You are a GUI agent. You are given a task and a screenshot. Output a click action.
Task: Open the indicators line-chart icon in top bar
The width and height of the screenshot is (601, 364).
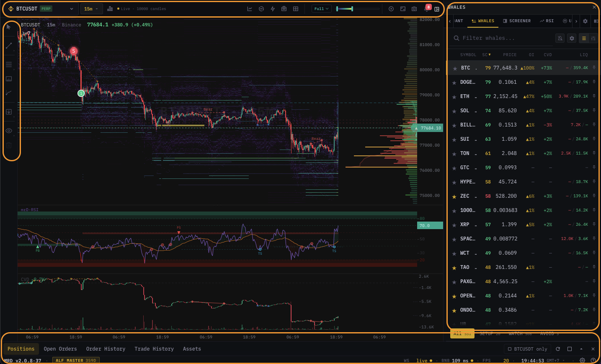coord(250,9)
